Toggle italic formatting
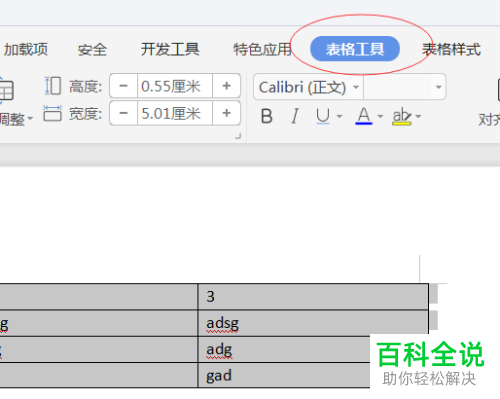The height and width of the screenshot is (399, 500). [295, 116]
